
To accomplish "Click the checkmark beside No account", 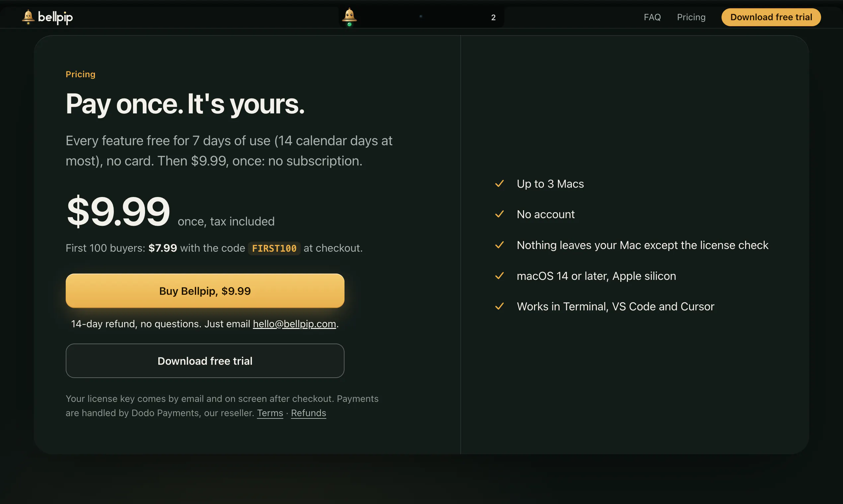I will (499, 214).
